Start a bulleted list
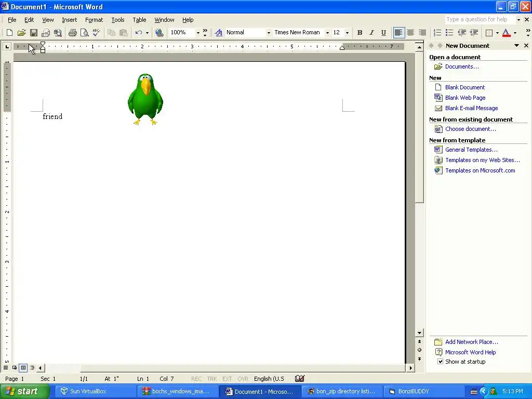Image resolution: width=532 pixels, height=399 pixels. 449,33
